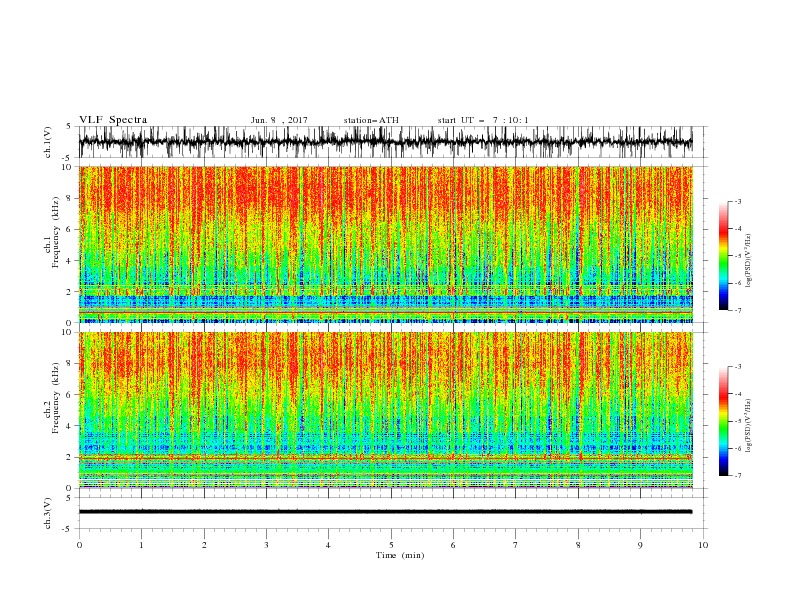Click the ch.2 PSD color scale bar
The image size is (792, 612).
(x=723, y=421)
